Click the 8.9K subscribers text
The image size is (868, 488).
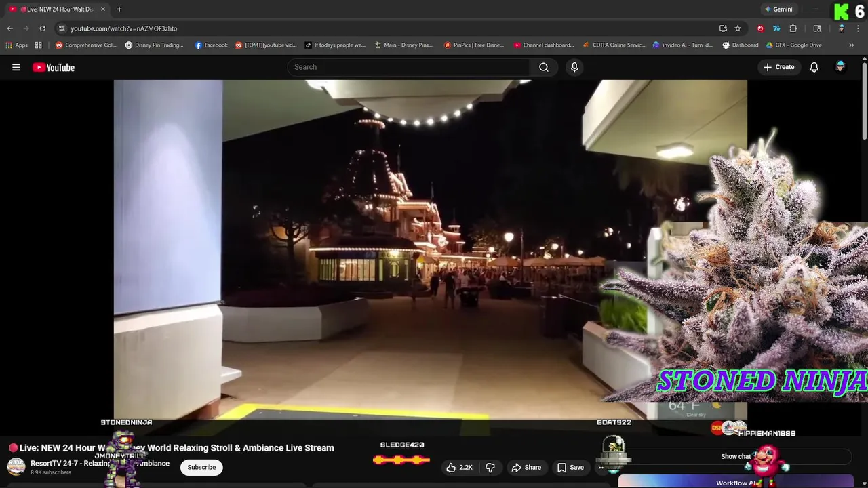[x=51, y=472]
